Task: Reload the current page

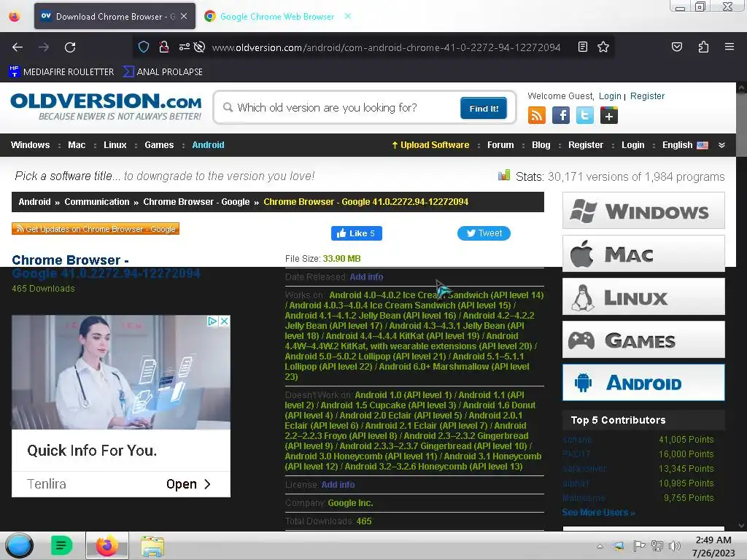Action: (x=70, y=47)
